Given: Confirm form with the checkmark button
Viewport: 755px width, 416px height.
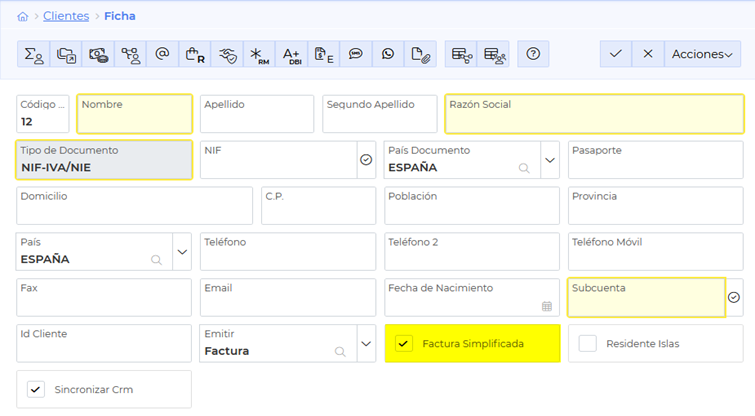Looking at the screenshot, I should [x=615, y=54].
